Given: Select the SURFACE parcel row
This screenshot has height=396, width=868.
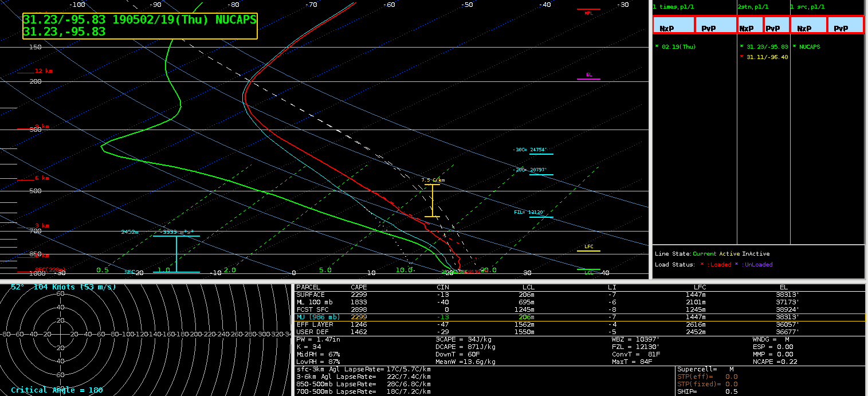Looking at the screenshot, I should click(x=579, y=295).
